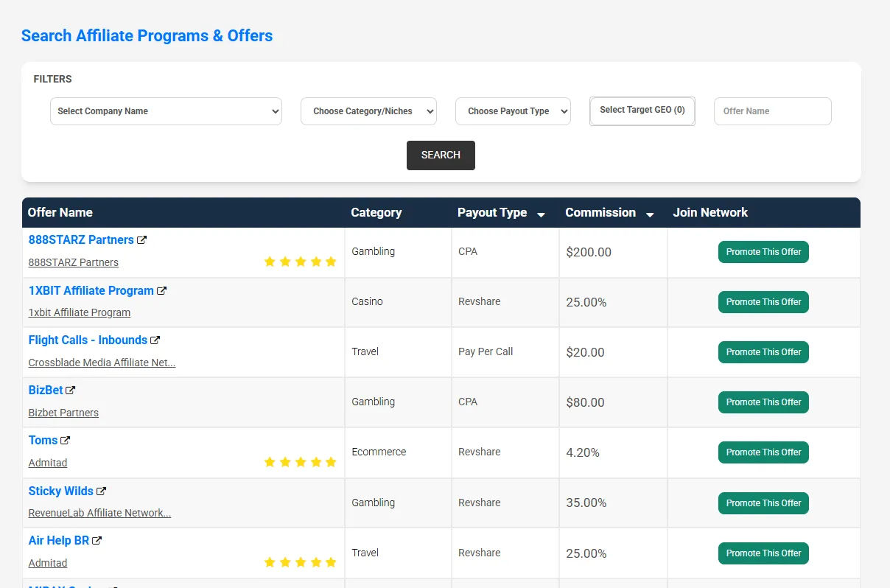Open the 888STARZ Partners offer title link
The width and height of the screenshot is (890, 588).
pyautogui.click(x=81, y=240)
